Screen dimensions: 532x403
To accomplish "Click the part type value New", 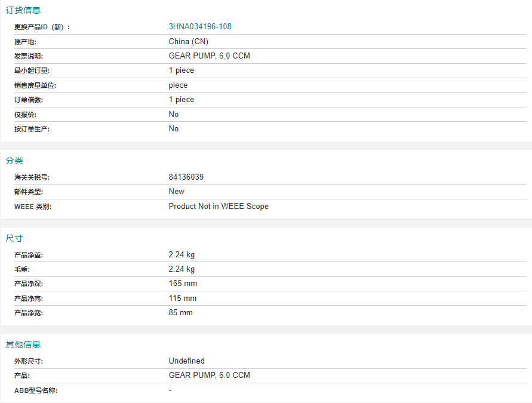I will click(176, 191).
